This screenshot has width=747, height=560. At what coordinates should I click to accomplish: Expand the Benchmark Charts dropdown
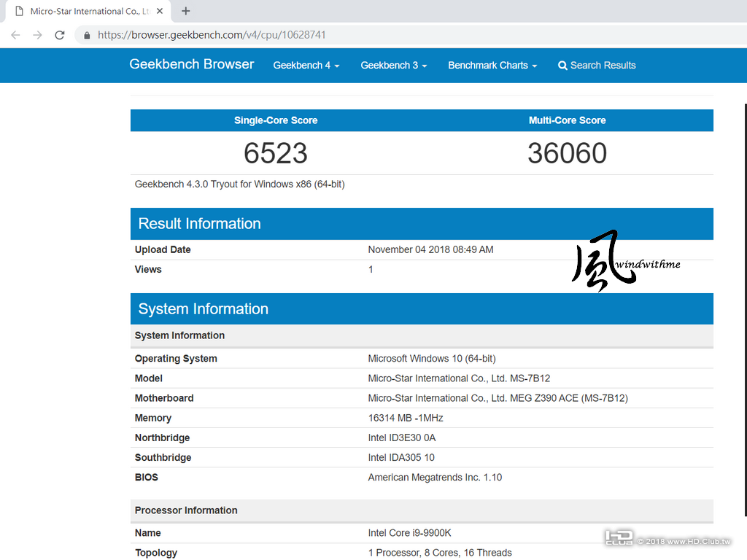coord(492,65)
